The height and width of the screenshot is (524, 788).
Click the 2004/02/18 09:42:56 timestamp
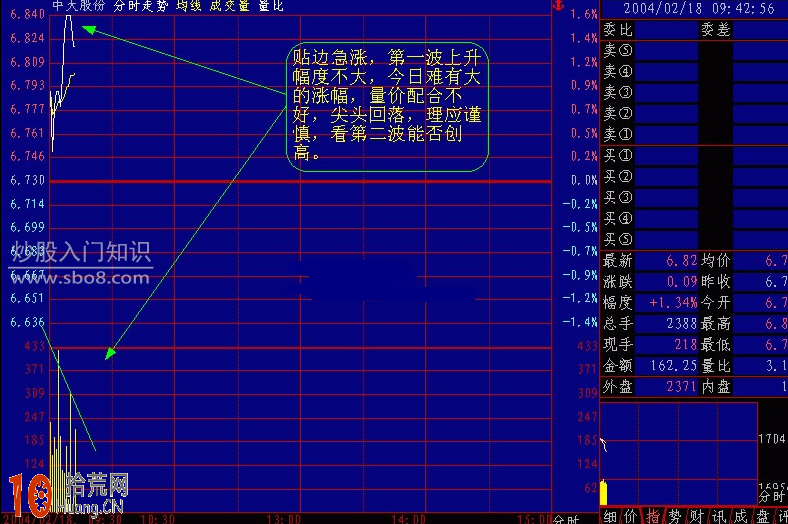[699, 8]
